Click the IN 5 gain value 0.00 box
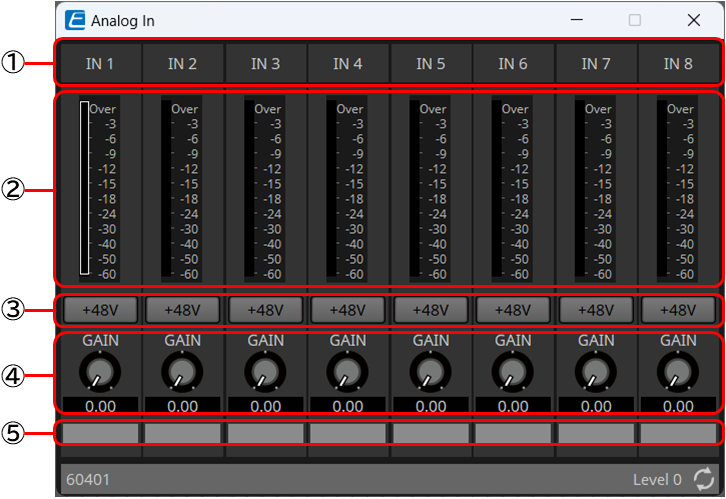The height and width of the screenshot is (499, 726). [x=431, y=405]
